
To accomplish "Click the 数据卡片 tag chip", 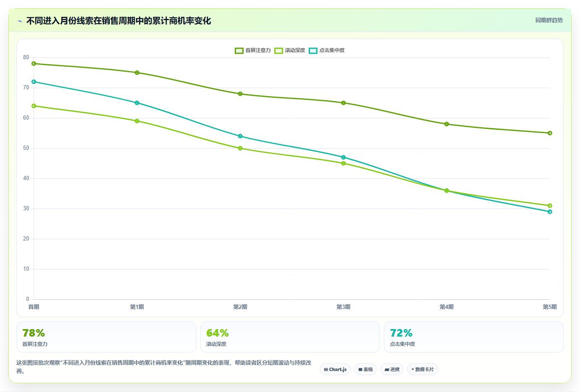I will coord(423,369).
